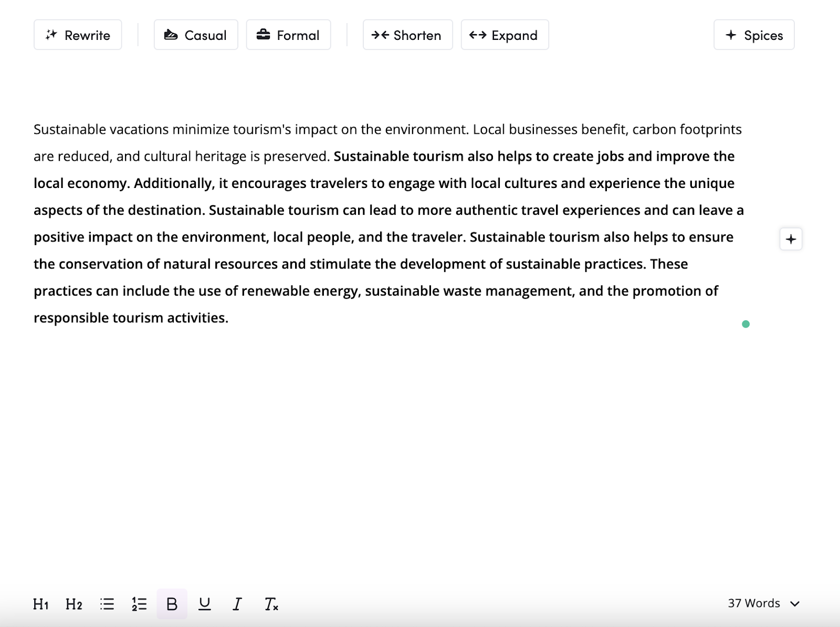Image resolution: width=840 pixels, height=627 pixels.
Task: Insert a bulleted list
Action: click(107, 604)
